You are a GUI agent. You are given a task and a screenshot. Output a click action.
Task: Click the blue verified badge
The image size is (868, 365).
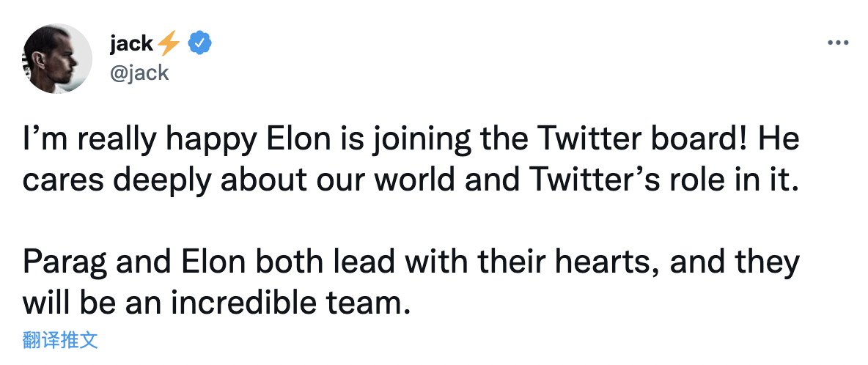click(x=200, y=43)
